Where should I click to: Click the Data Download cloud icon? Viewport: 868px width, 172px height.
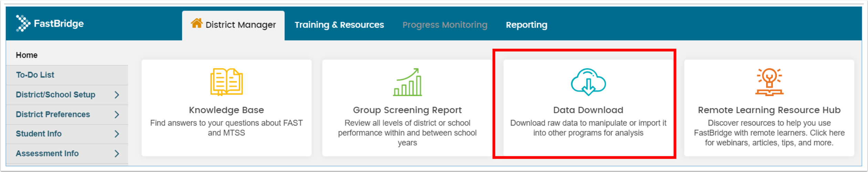[588, 82]
